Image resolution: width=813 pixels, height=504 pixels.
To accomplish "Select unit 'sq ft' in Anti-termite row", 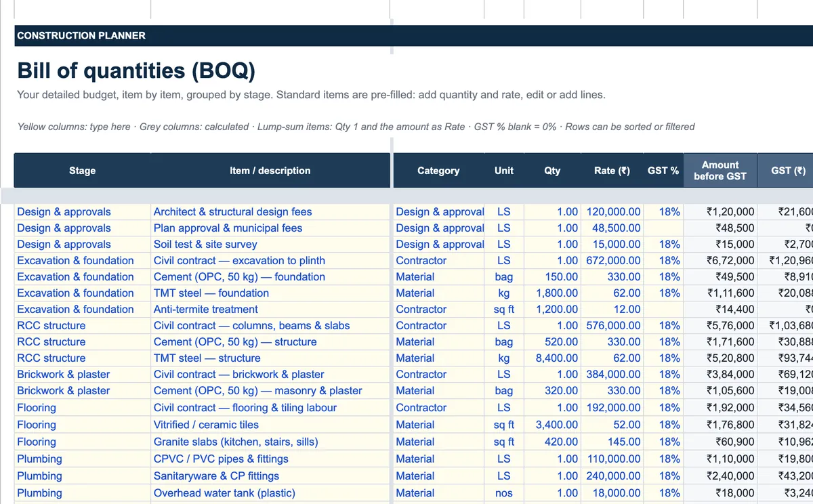I will coord(504,310).
